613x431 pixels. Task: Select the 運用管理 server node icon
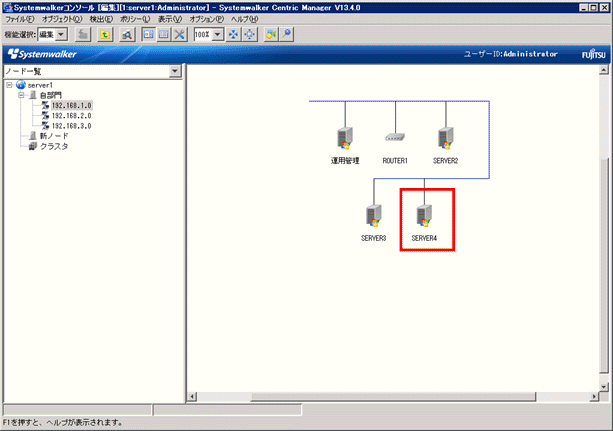345,138
